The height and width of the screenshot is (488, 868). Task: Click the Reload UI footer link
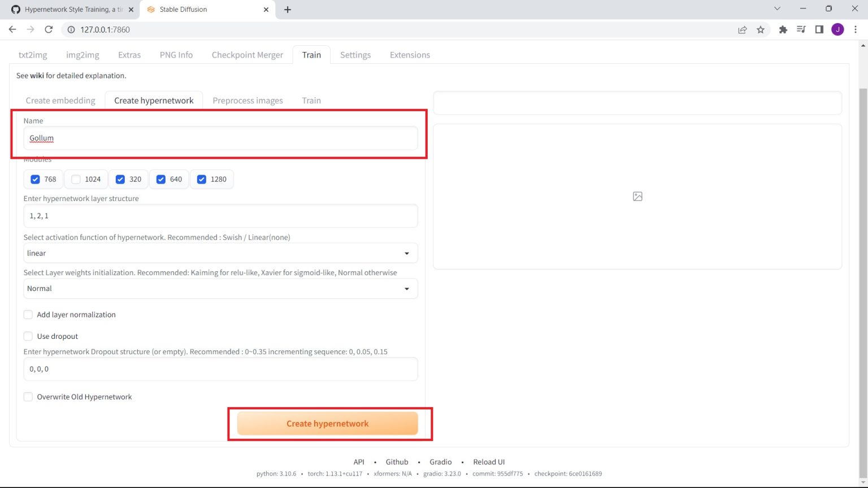pyautogui.click(x=489, y=462)
